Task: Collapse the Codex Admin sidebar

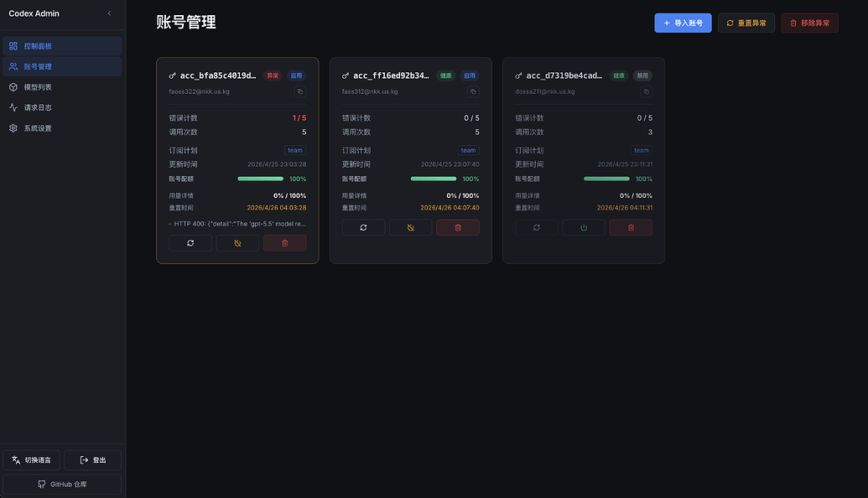Action: 109,13
